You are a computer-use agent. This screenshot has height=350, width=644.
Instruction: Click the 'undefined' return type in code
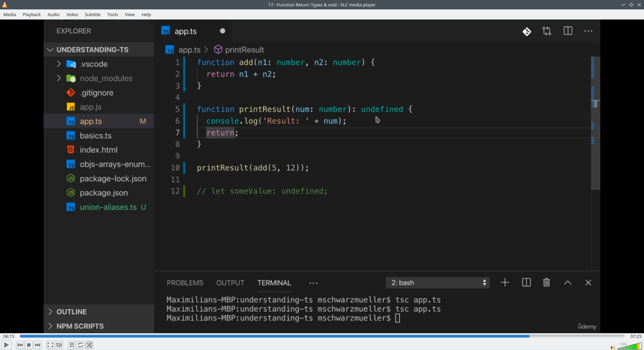click(382, 109)
